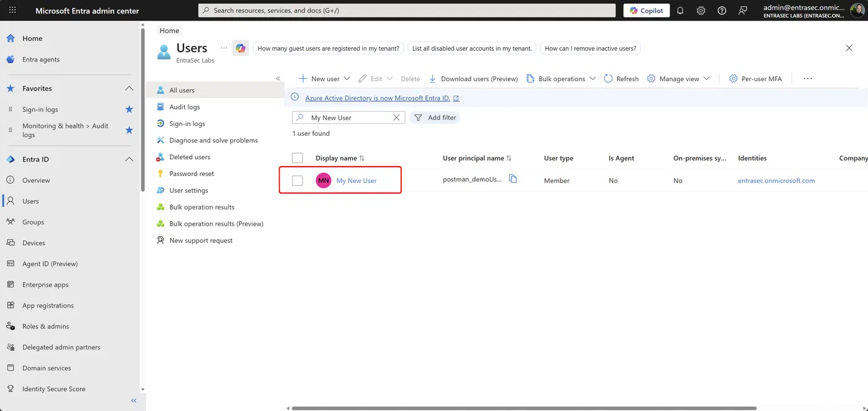
Task: Sort by Display name column
Action: click(340, 158)
